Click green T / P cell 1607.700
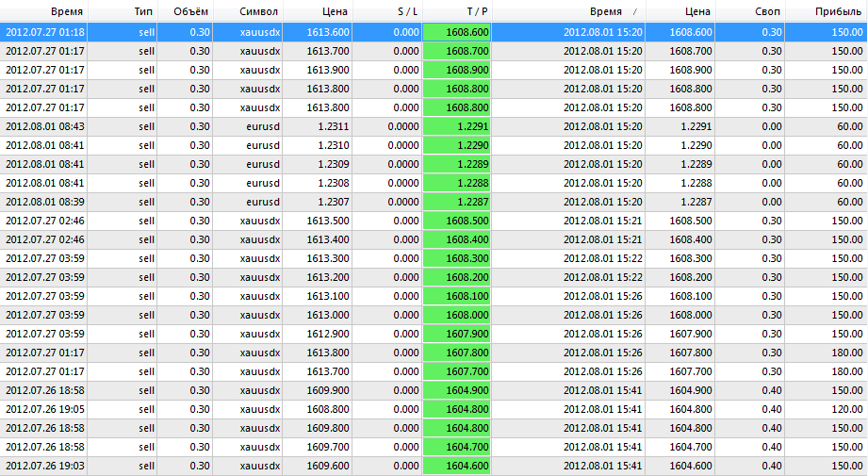The width and height of the screenshot is (868, 476). click(x=457, y=370)
